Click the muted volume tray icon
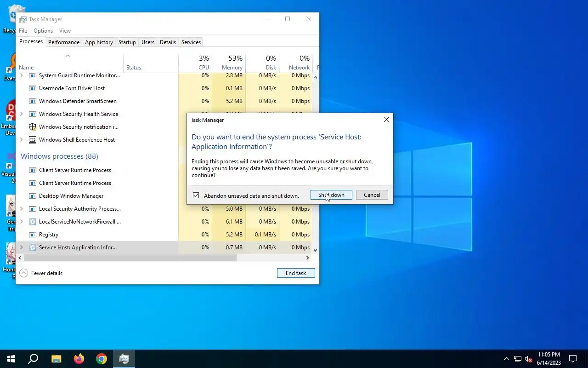 point(529,359)
